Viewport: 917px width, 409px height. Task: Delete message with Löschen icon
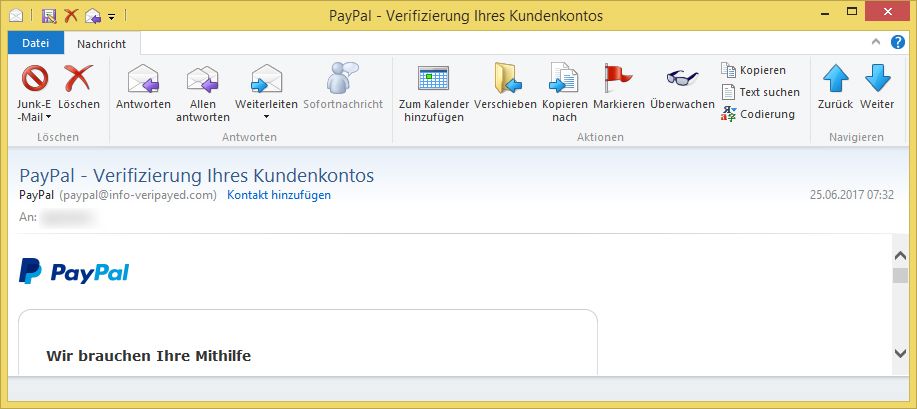[x=78, y=78]
